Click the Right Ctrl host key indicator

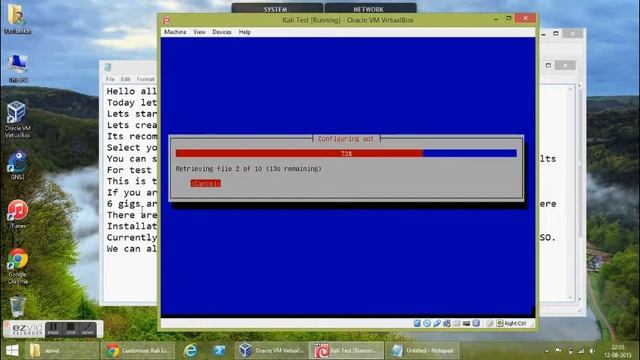(511, 323)
